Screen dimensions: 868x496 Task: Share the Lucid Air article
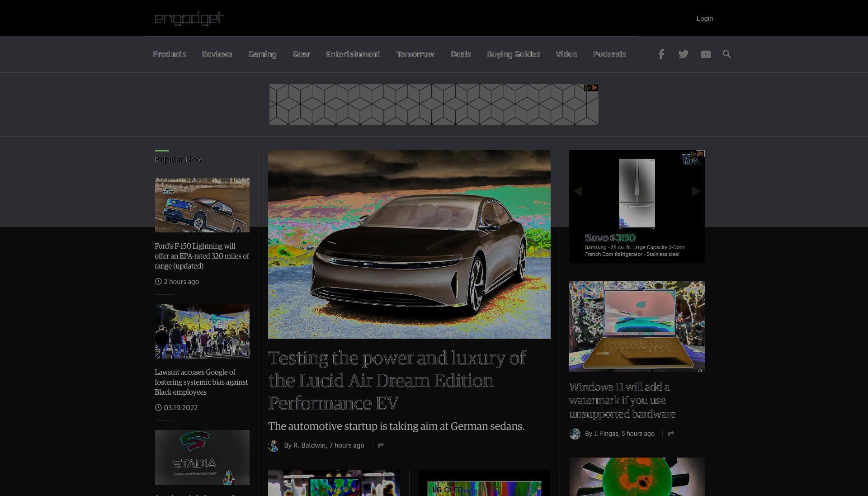pos(381,445)
